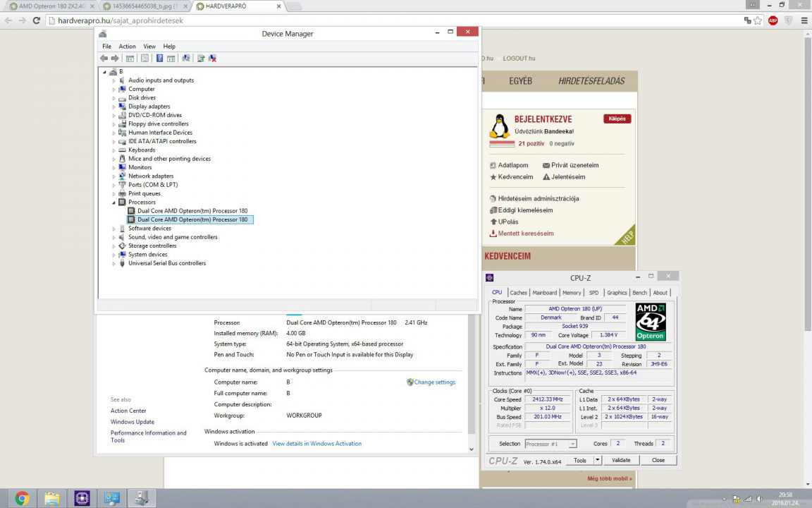
Task: Open the File menu in Device Manager
Action: [x=106, y=47]
